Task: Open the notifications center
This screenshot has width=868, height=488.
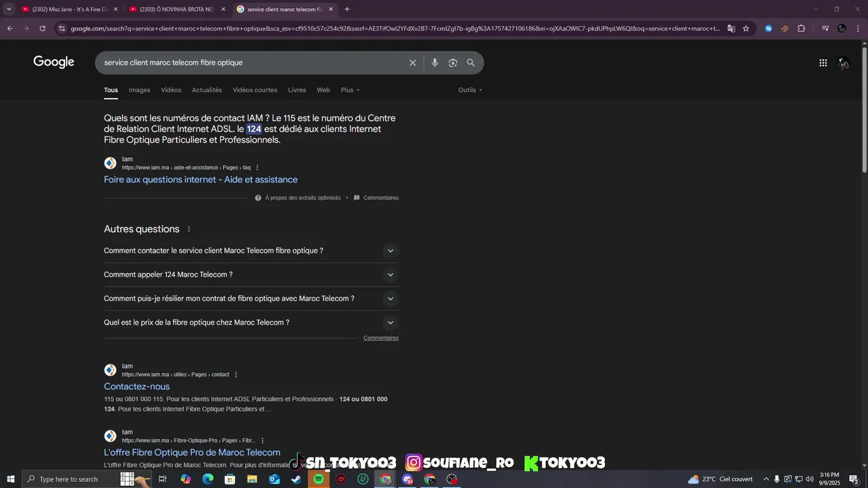Action: point(854,479)
